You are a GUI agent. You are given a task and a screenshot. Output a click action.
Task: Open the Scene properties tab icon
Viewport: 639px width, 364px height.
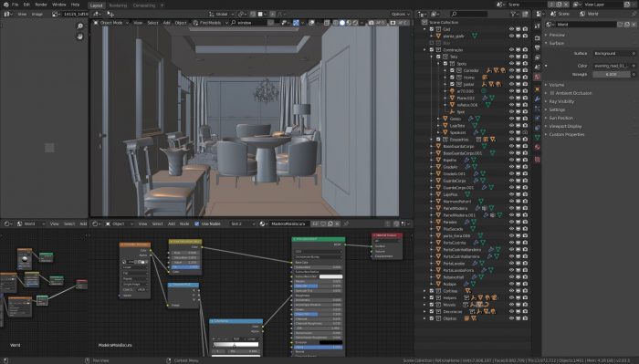point(537,68)
